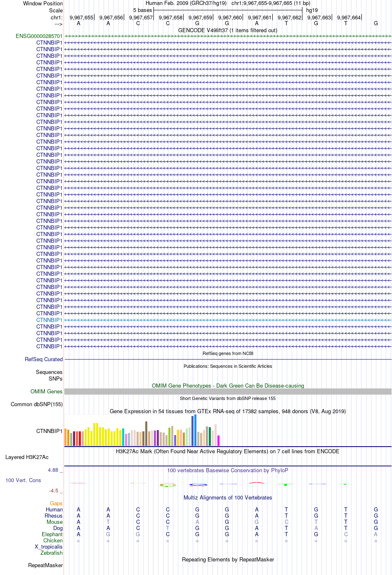Click the 100 Vert. Cons track label
The height and width of the screenshot is (575, 392).
point(23,480)
